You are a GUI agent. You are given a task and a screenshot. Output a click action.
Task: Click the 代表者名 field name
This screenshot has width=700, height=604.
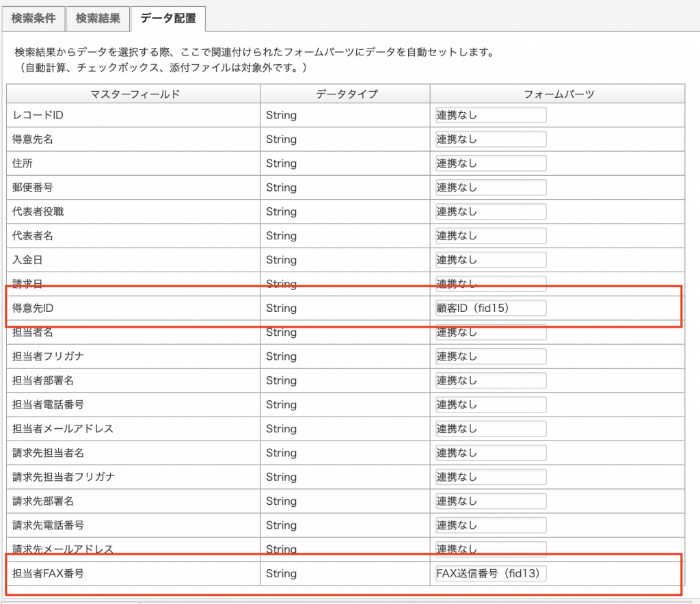point(33,236)
